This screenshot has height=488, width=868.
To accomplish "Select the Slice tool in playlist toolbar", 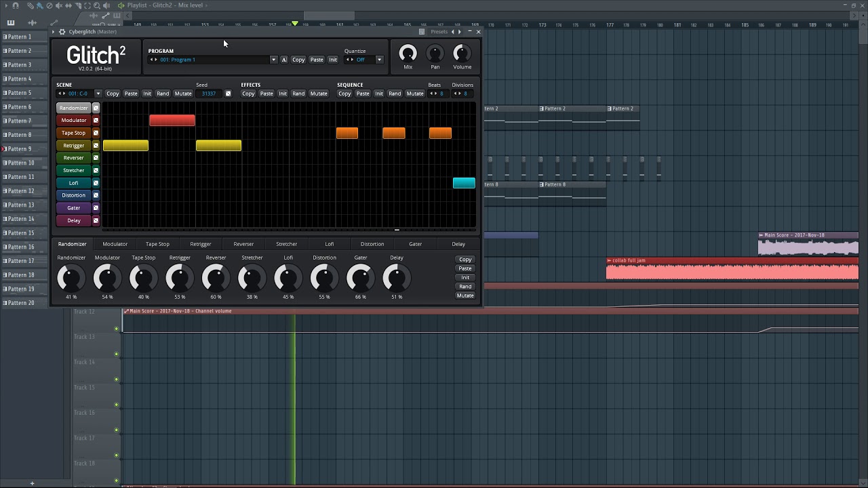I will tap(78, 5).
